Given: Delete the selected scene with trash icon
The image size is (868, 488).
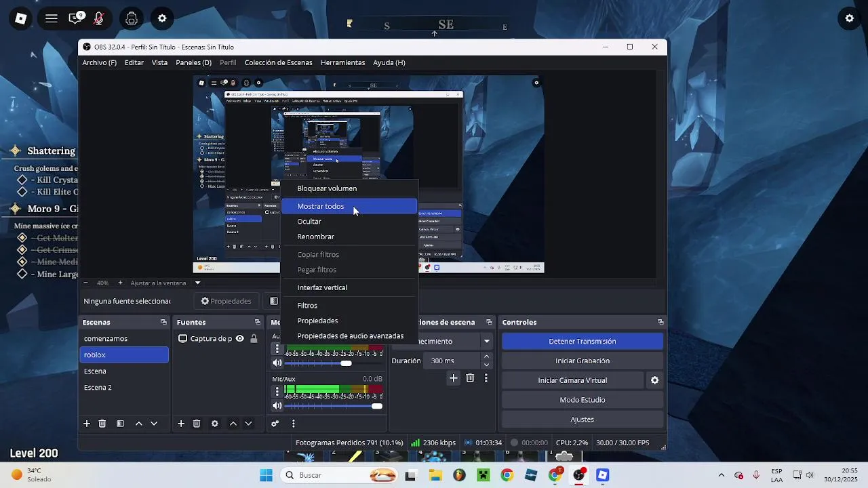Looking at the screenshot, I should (x=102, y=424).
